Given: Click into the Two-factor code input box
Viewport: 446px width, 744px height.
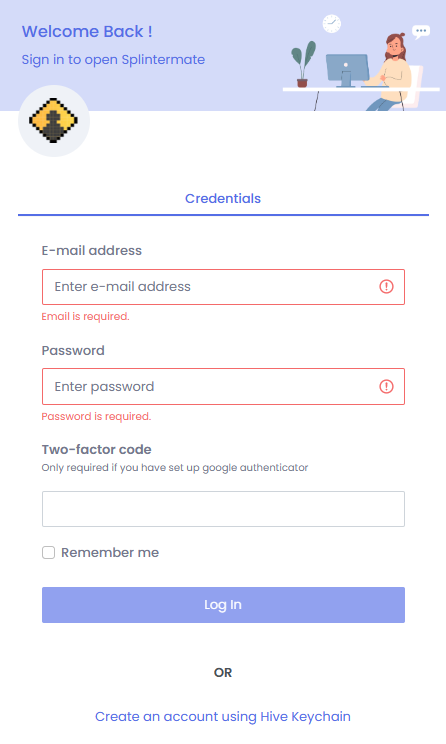Looking at the screenshot, I should click(223, 509).
